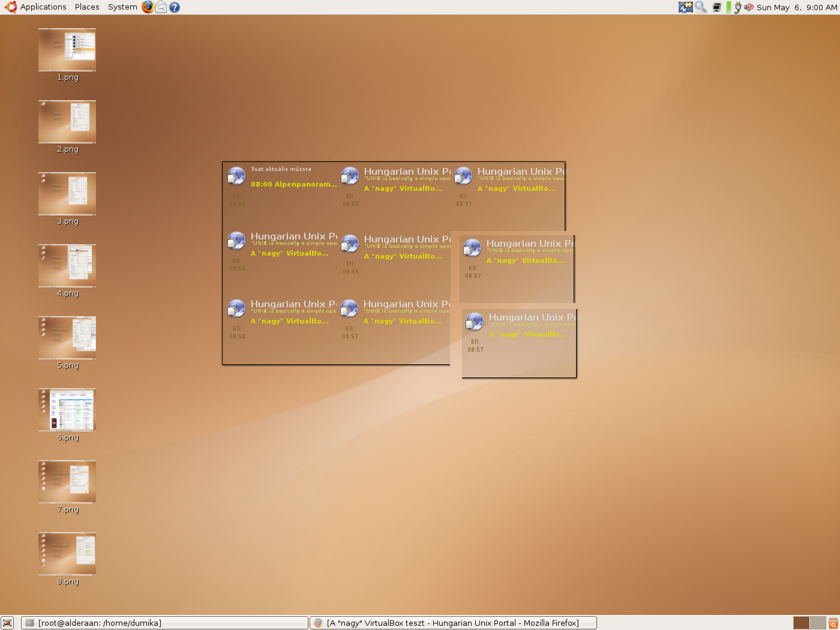Click the icon of the 08:56 notification
Image resolution: width=840 pixels, height=630 pixels.
(x=350, y=244)
